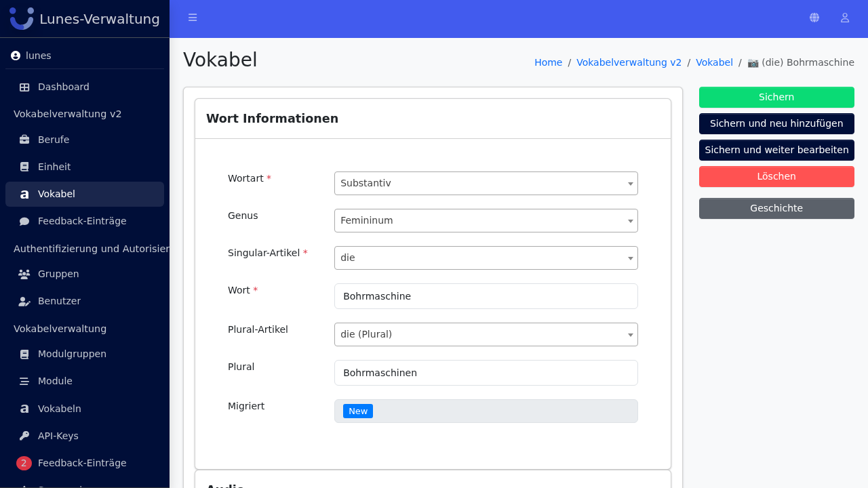Click the Einheit book icon
Viewport: 868px width, 488px height.
(24, 167)
